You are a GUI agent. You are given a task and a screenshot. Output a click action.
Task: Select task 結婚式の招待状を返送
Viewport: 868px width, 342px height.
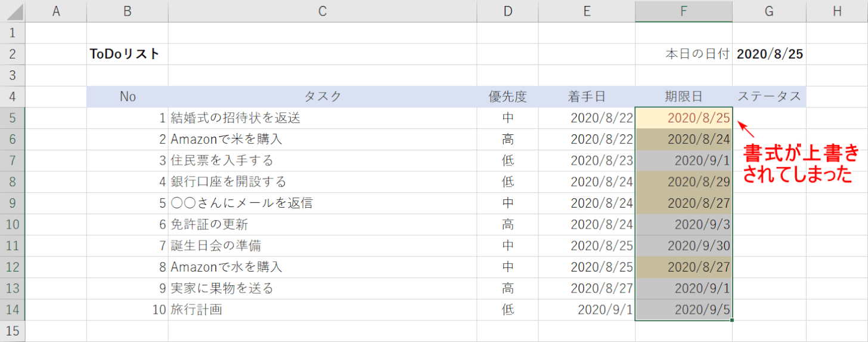pos(323,118)
